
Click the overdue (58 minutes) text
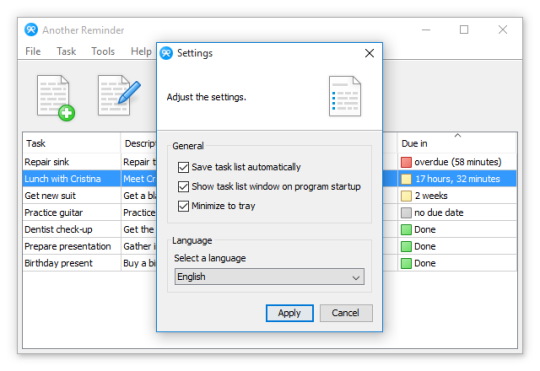[458, 162]
